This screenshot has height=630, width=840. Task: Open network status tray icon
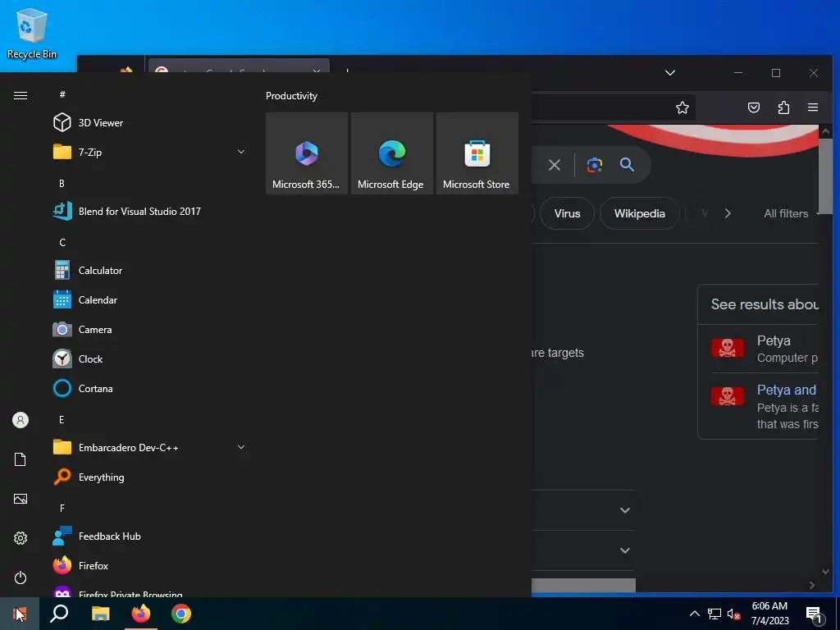(x=714, y=614)
